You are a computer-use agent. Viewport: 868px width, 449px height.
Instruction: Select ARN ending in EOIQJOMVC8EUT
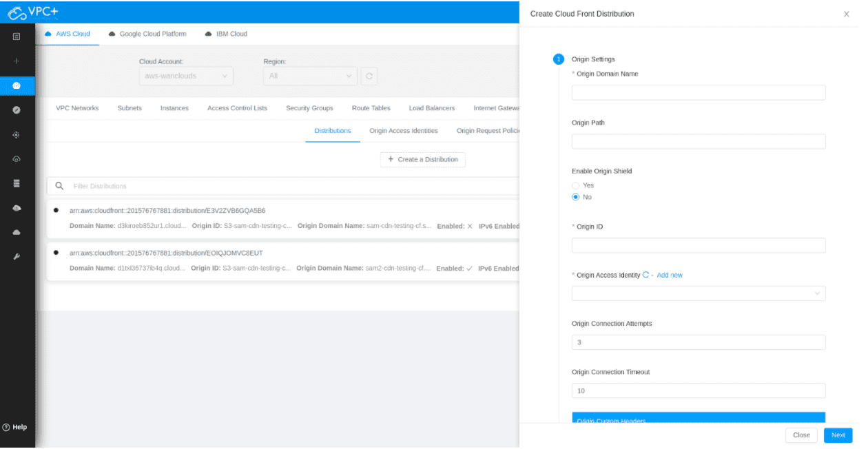pos(166,253)
